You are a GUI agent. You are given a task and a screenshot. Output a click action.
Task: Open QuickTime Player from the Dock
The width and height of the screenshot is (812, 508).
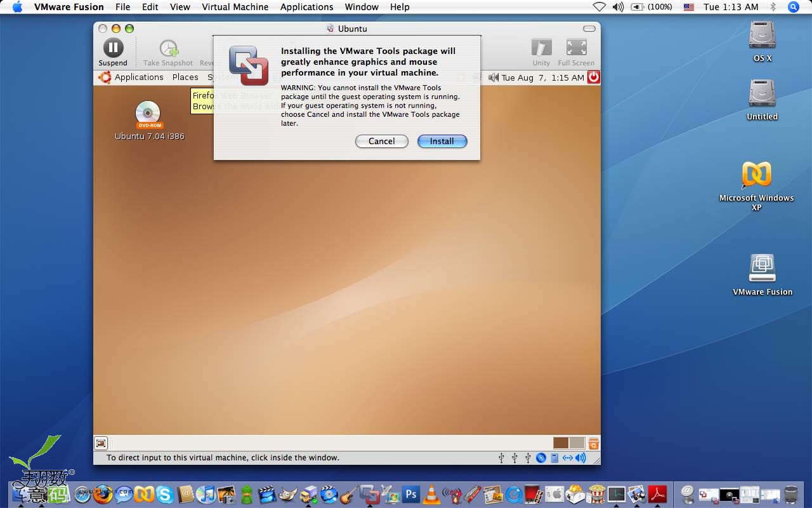point(514,495)
